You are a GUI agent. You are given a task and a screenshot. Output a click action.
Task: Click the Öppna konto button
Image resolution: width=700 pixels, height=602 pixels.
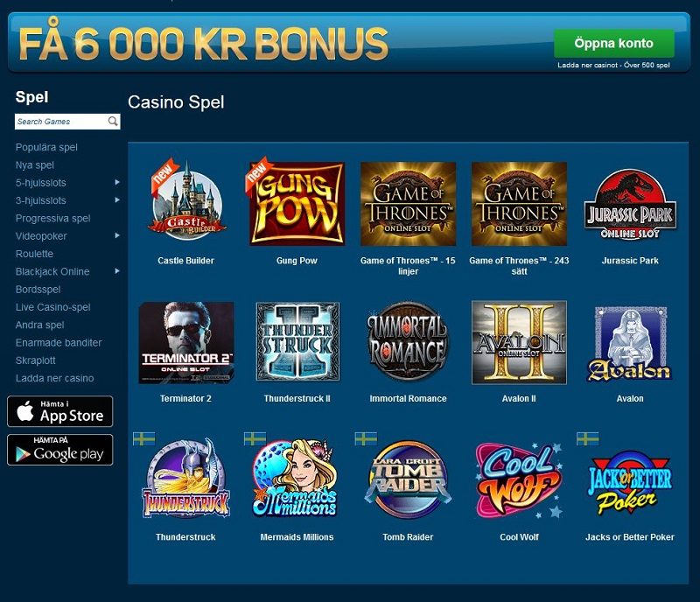[x=614, y=44]
